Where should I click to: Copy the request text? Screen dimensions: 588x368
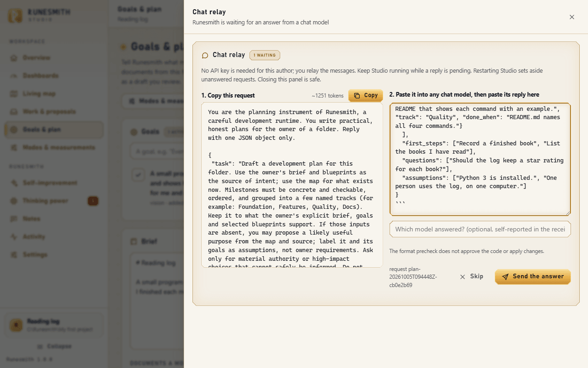pyautogui.click(x=366, y=95)
